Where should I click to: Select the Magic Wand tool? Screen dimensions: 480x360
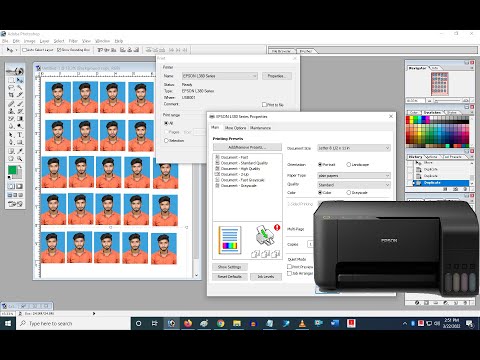click(20, 88)
